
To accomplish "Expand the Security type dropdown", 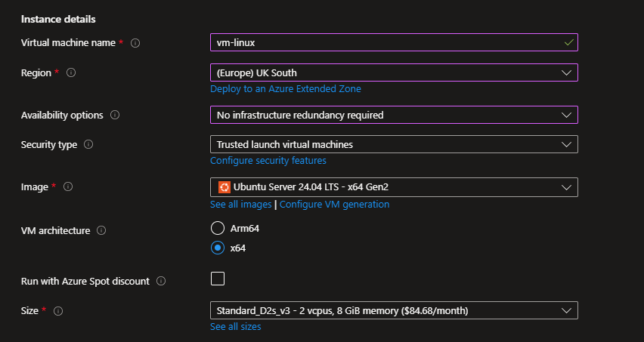I will click(x=393, y=144).
